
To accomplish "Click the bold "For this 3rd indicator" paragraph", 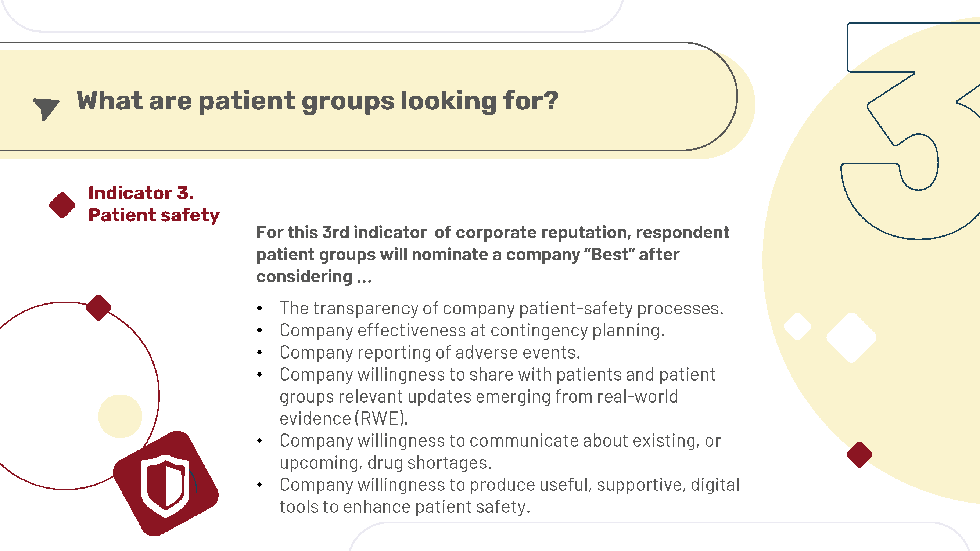I will coord(493,255).
